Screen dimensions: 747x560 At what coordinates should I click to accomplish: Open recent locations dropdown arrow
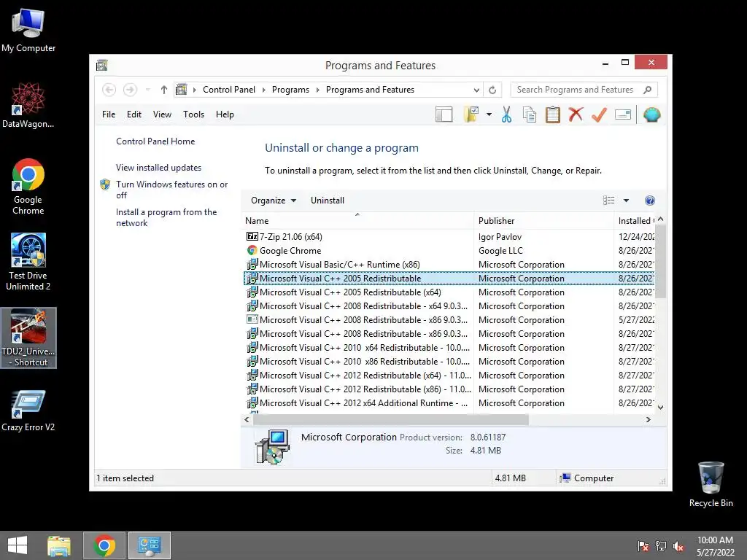point(147,90)
